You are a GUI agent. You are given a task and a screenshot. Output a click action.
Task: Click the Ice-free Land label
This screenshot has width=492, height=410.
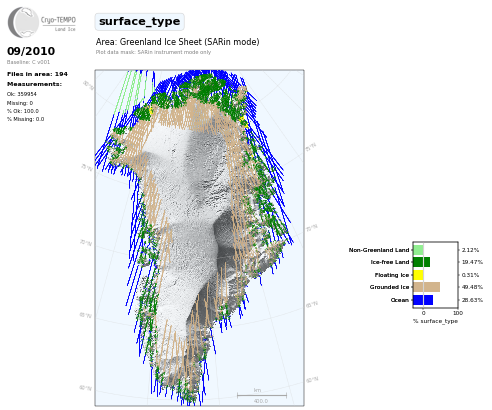pyautogui.click(x=390, y=262)
